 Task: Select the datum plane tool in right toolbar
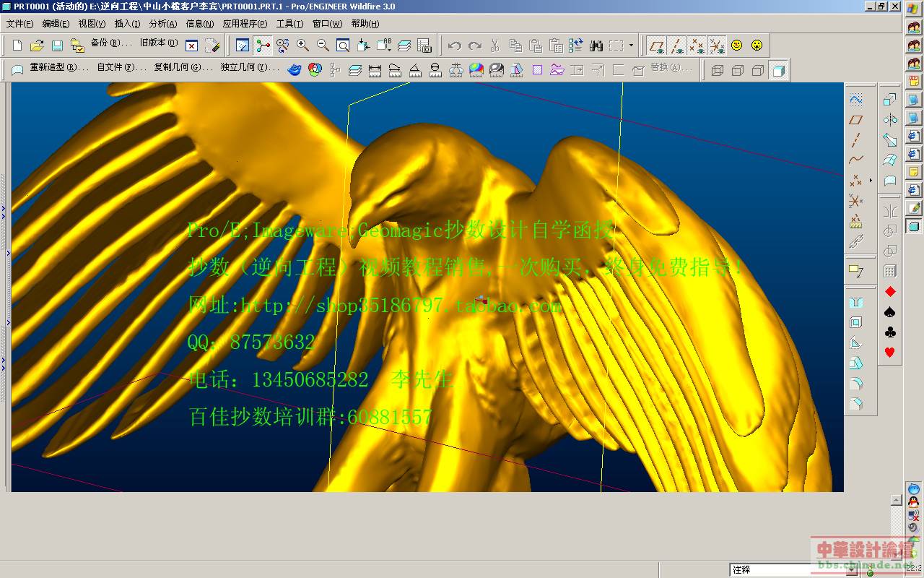(856, 120)
